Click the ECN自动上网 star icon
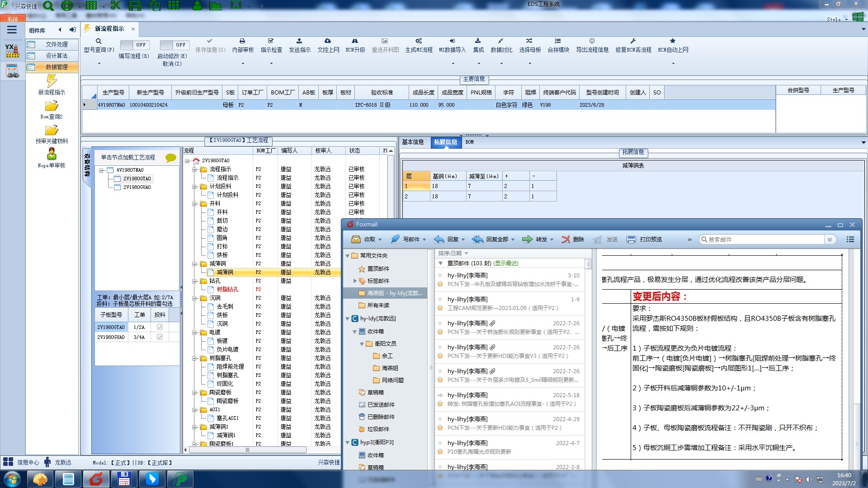Screen dimensions: 868x488 pos(673,41)
